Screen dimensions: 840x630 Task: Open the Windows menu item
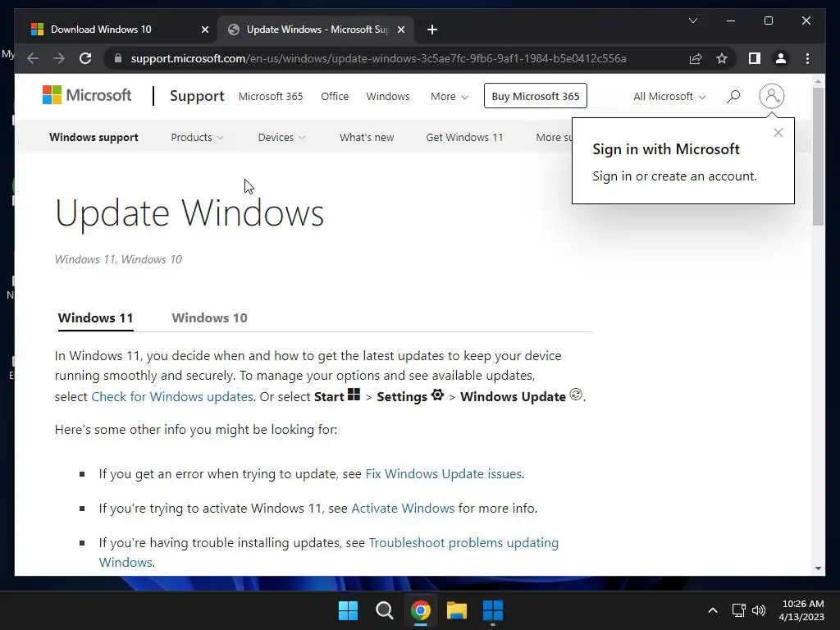[x=388, y=97]
